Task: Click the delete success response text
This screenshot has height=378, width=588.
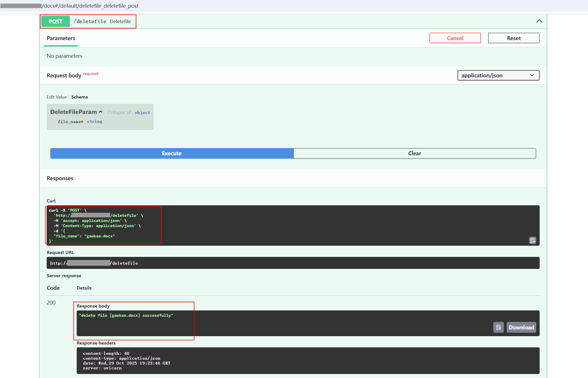Action: click(x=126, y=315)
